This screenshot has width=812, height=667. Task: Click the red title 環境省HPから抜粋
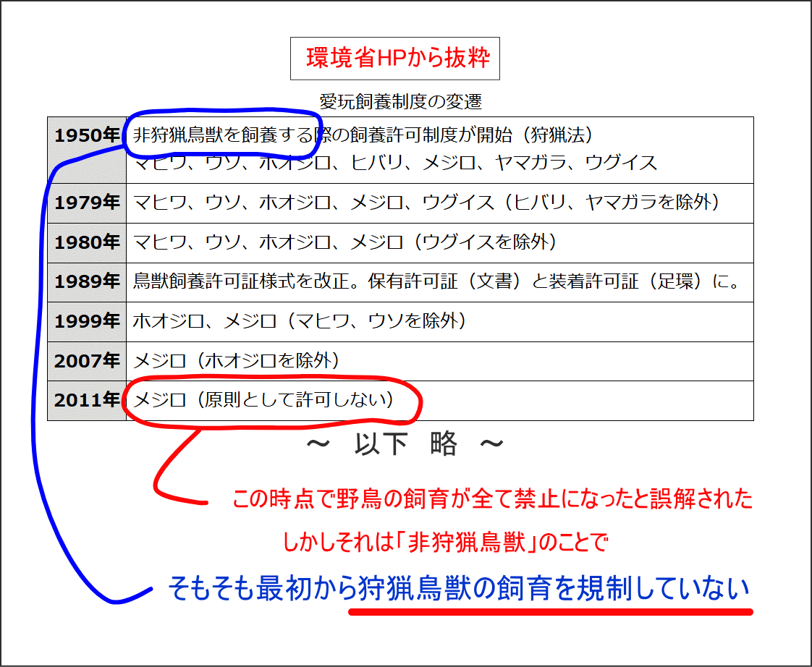point(395,56)
